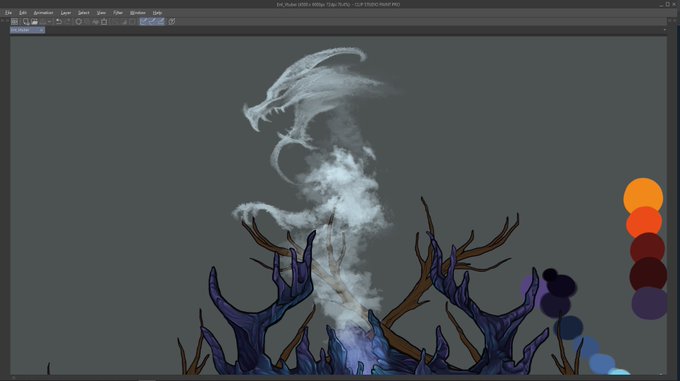This screenshot has height=381, width=680.
Task: Open the File menu
Action: (8, 13)
